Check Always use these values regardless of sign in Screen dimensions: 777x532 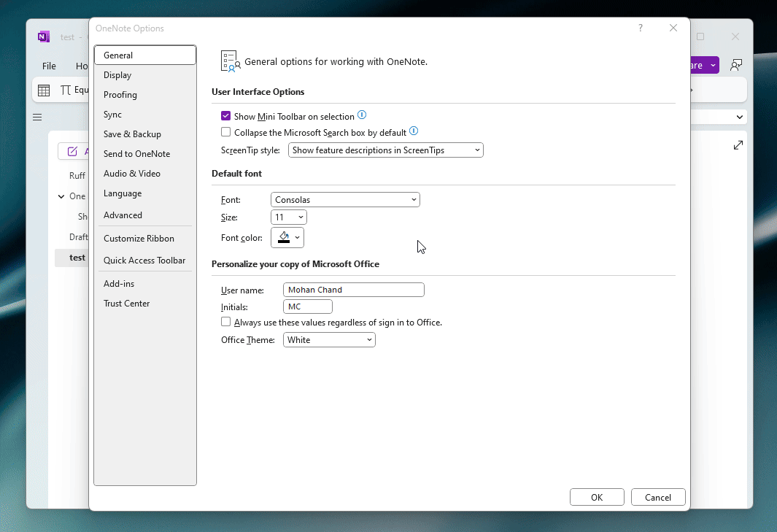coord(225,322)
